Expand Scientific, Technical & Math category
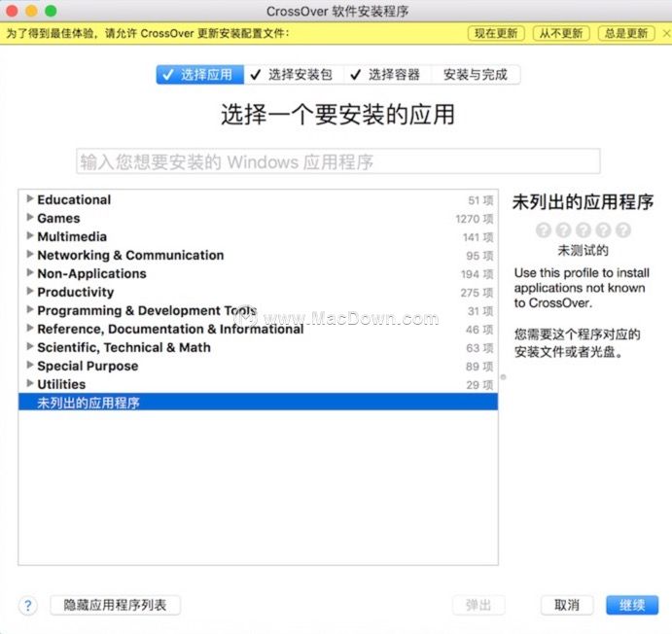 point(29,346)
